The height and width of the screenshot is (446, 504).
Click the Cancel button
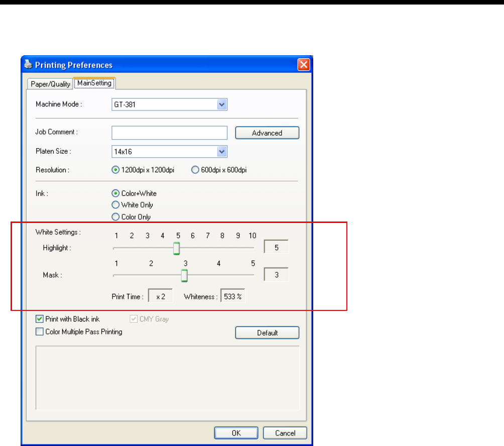pyautogui.click(x=285, y=433)
